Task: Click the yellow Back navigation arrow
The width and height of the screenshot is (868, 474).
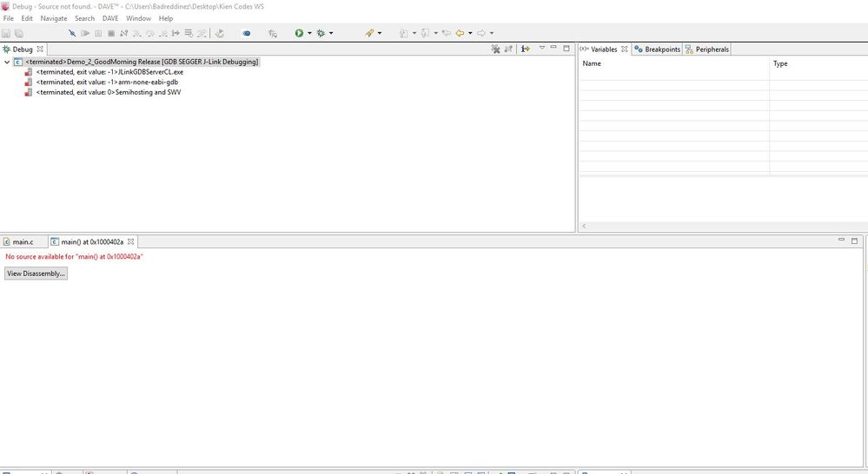Action: point(460,33)
